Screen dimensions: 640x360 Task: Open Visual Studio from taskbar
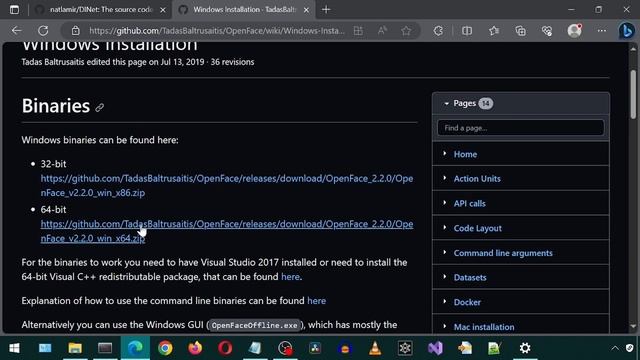click(x=435, y=348)
